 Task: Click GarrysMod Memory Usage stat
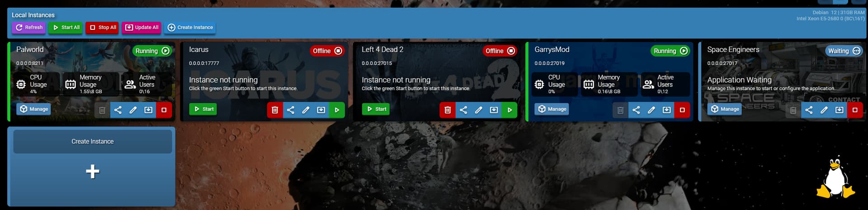click(x=609, y=84)
